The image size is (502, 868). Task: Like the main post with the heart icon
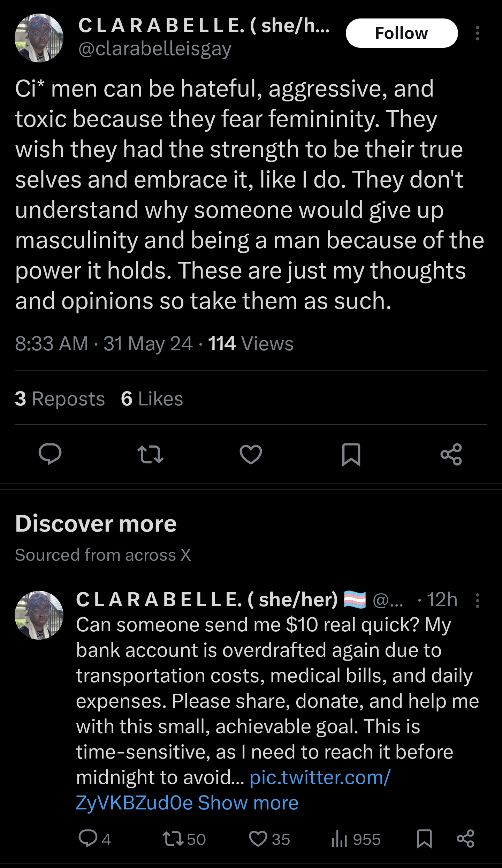click(251, 454)
